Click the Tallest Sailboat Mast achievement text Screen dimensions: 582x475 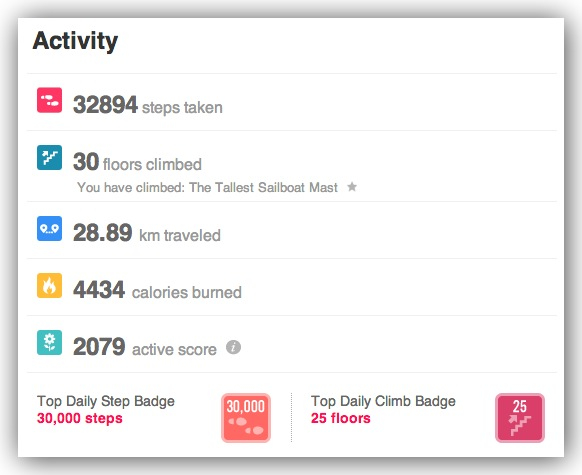pyautogui.click(x=263, y=187)
